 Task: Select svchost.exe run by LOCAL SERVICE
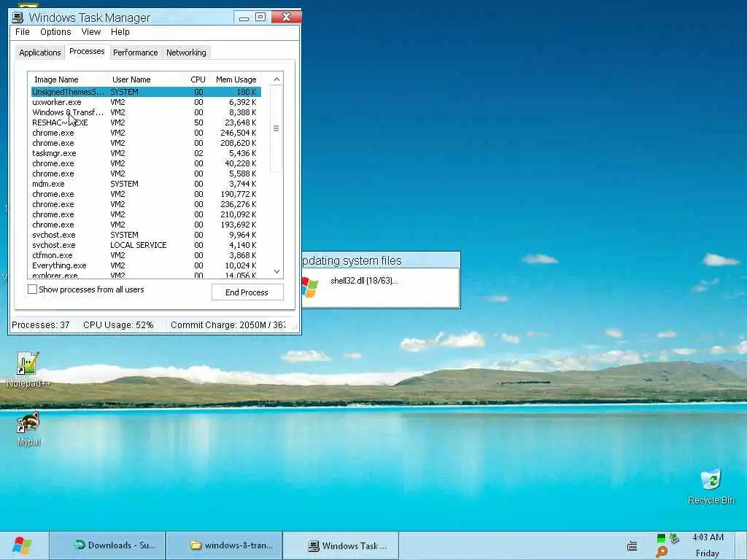(146, 245)
